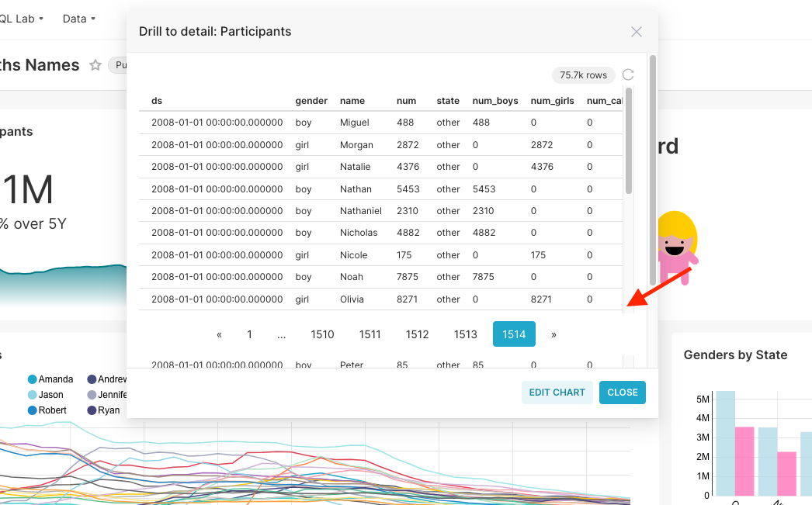
Task: Sort by the state column header
Action: pyautogui.click(x=448, y=101)
